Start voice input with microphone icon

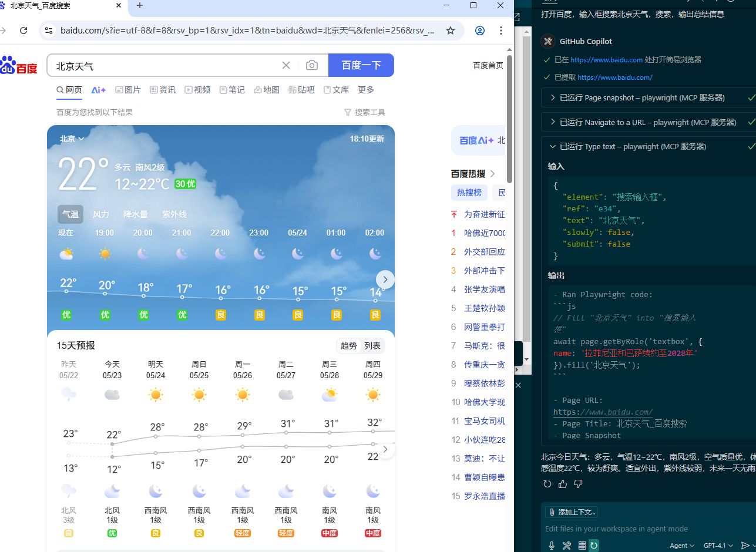(x=552, y=546)
